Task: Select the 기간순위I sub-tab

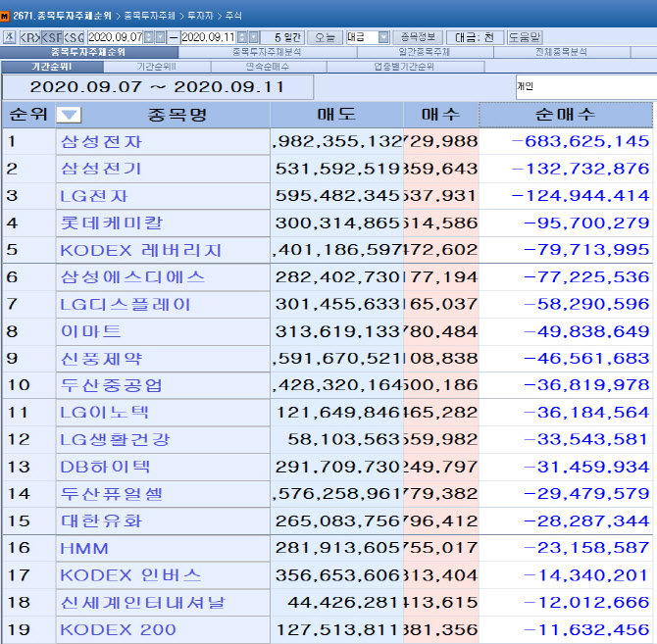Action: click(52, 67)
